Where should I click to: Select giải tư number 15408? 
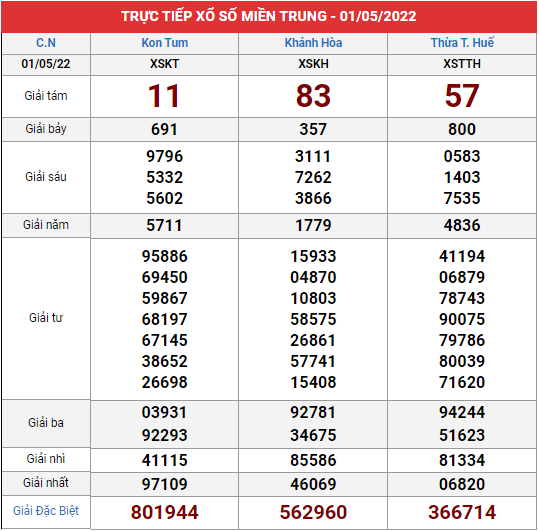pos(313,382)
